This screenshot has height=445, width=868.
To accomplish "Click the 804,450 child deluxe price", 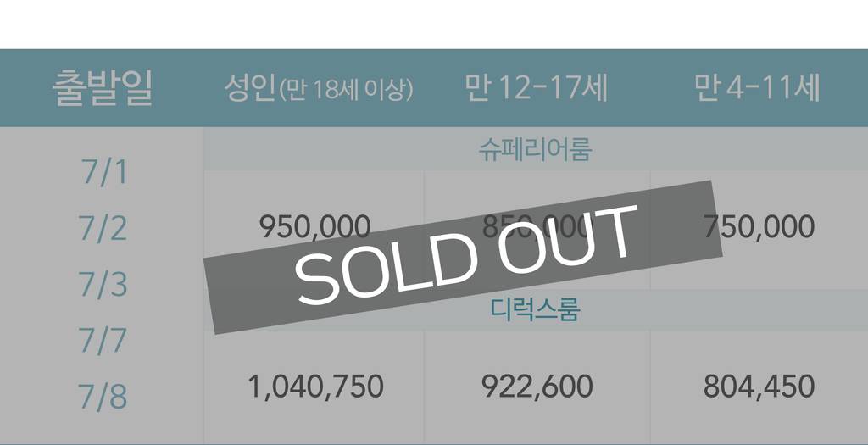I will pos(759,387).
